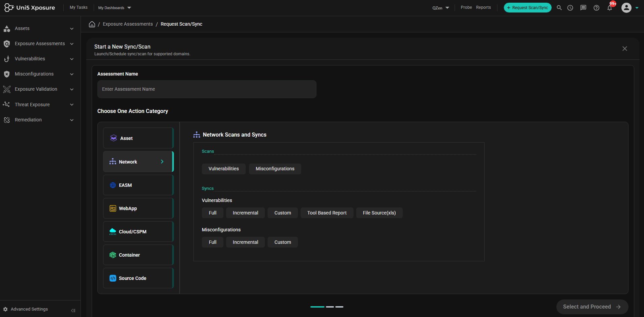The image size is (644, 317).
Task: Click the Remediation sidebar icon
Action: tap(7, 120)
